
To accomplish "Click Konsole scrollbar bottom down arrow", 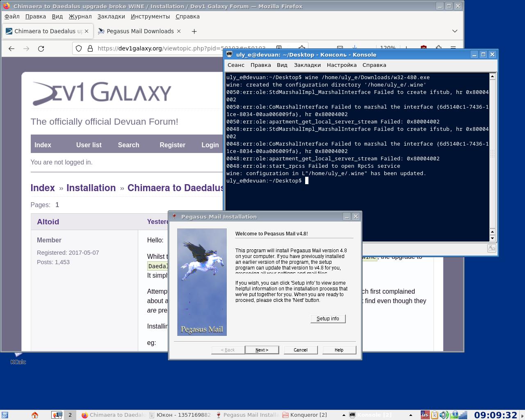I will (x=493, y=238).
